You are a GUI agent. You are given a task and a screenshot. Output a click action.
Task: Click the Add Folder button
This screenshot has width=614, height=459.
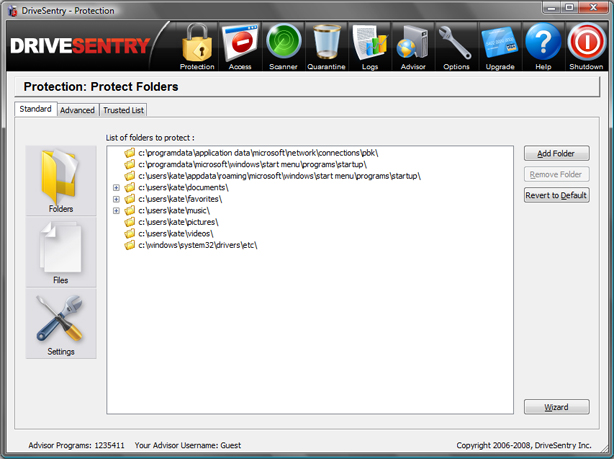(556, 154)
